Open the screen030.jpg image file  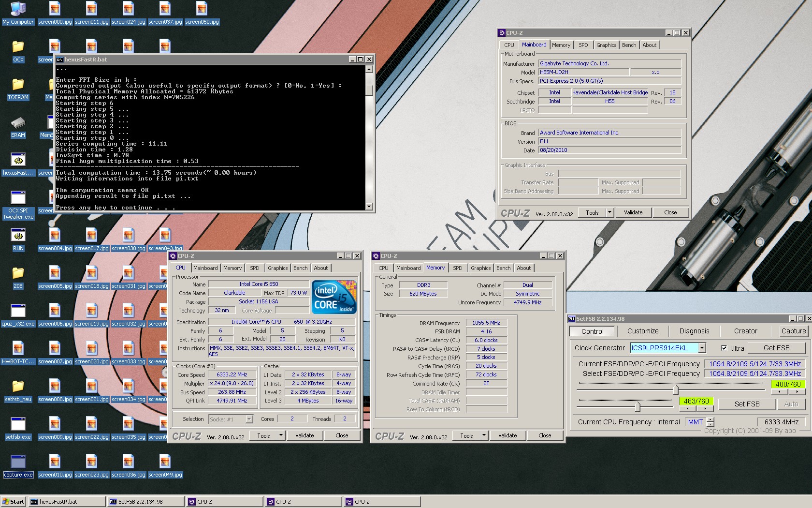coord(128,240)
